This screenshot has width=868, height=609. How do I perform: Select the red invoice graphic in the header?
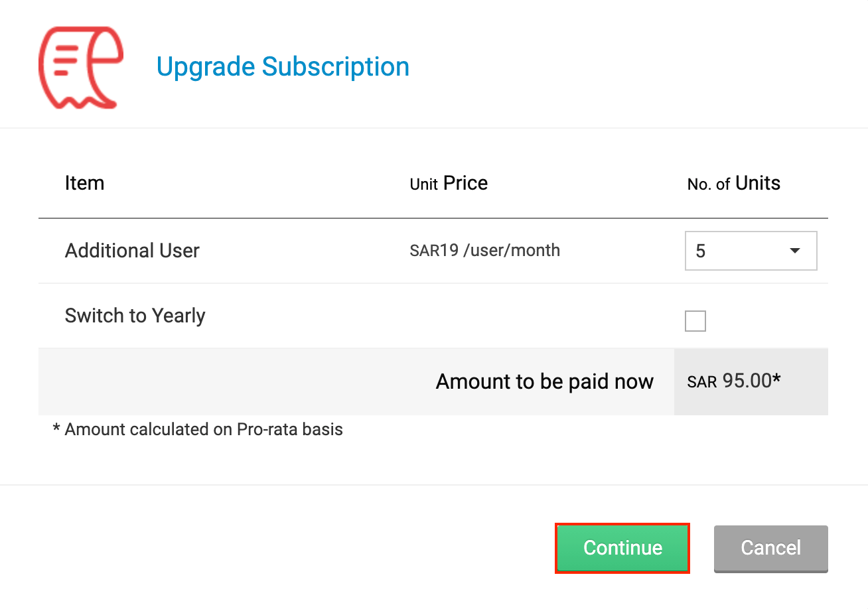[x=80, y=66]
